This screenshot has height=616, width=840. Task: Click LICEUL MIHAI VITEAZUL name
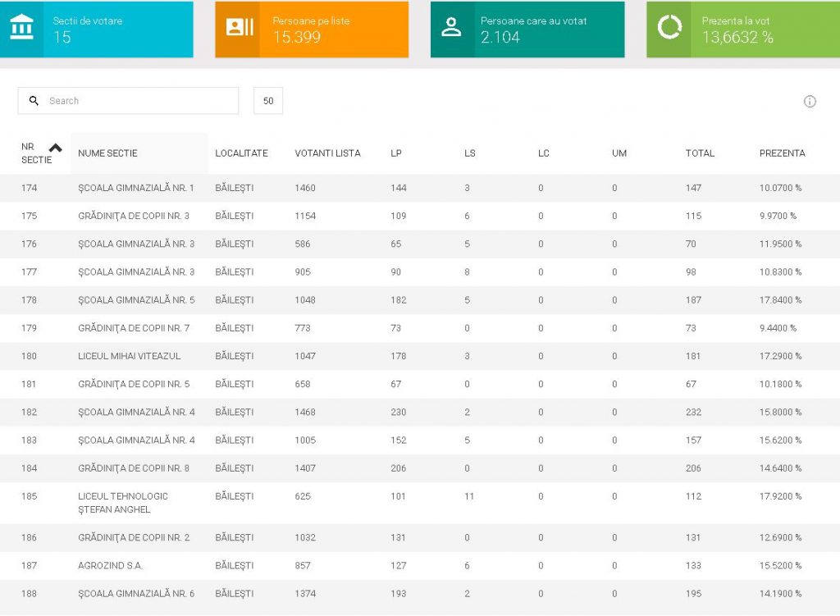tap(130, 356)
